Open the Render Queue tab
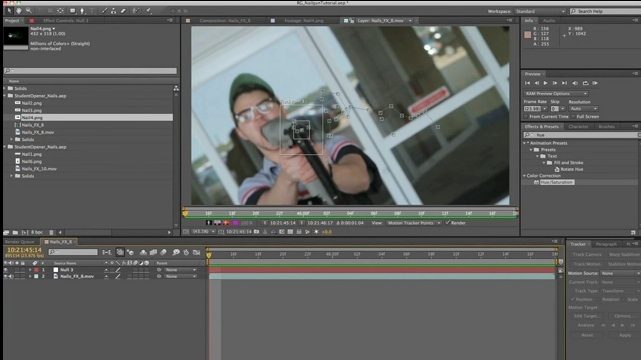The height and width of the screenshot is (360, 641). [x=19, y=242]
